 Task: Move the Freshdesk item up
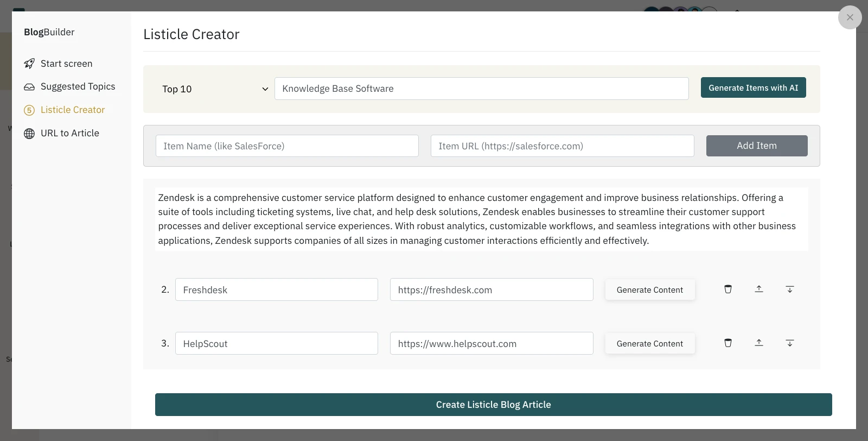[759, 289]
